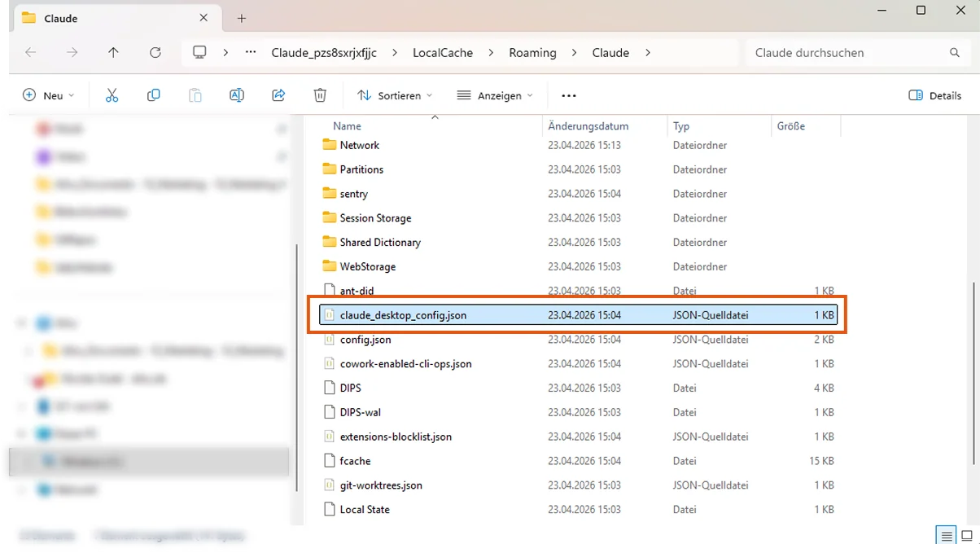The width and height of the screenshot is (980, 553).
Task: Select the Local State file
Action: pyautogui.click(x=578, y=509)
